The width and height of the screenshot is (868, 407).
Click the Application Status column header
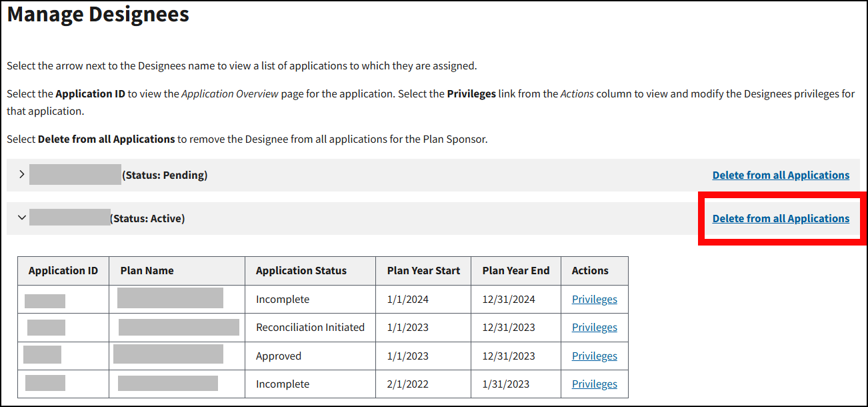click(301, 271)
